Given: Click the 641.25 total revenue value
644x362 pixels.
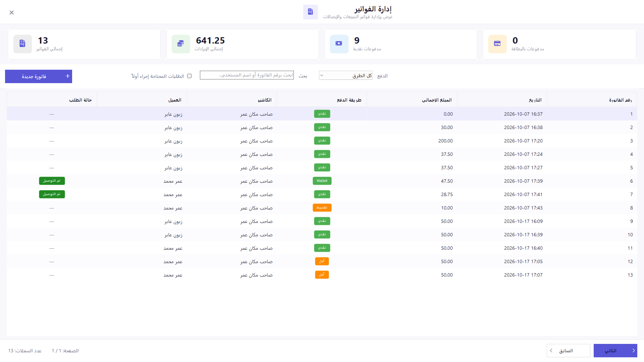Looking at the screenshot, I should click(x=210, y=41).
